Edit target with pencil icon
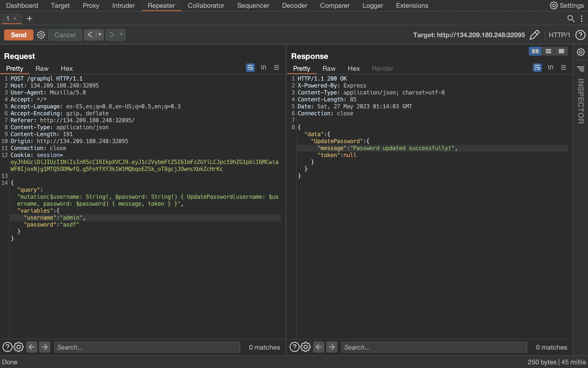The width and height of the screenshot is (588, 368). tap(534, 35)
